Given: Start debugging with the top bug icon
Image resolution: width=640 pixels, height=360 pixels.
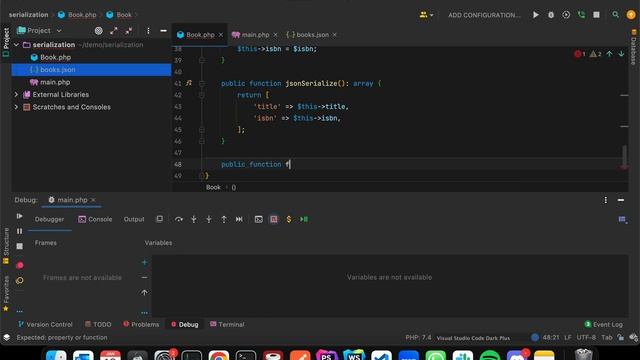Looking at the screenshot, I should point(551,15).
